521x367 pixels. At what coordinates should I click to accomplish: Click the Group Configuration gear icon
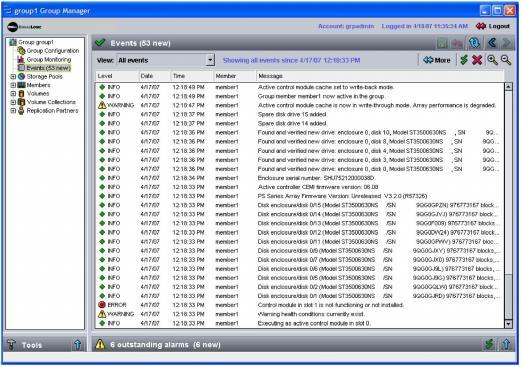coord(21,51)
